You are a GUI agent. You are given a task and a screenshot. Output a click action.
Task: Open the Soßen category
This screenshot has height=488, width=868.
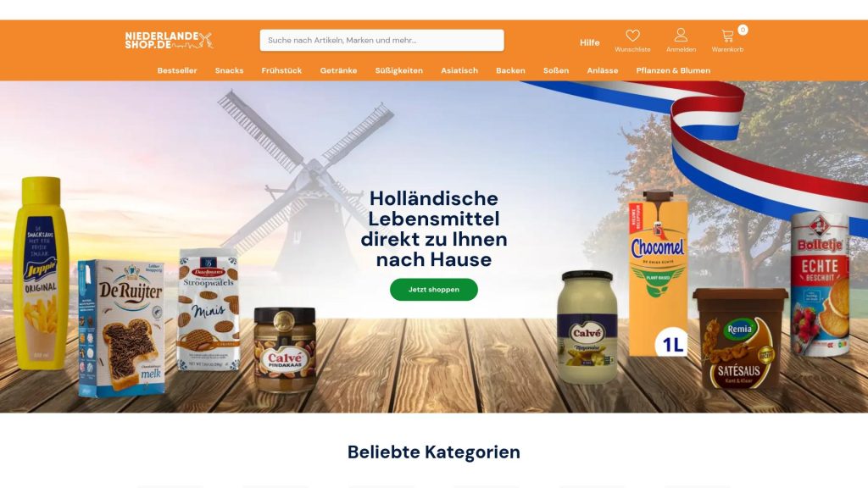[x=556, y=70]
